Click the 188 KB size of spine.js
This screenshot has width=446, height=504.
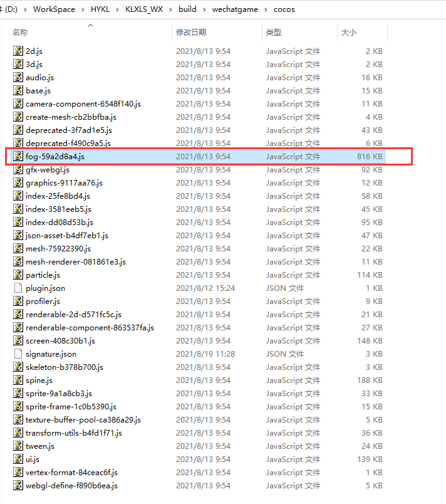370,381
